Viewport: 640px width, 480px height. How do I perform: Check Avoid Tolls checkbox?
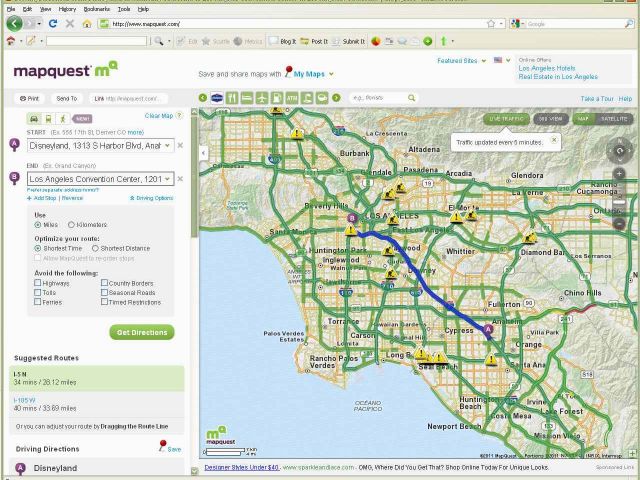click(x=38, y=292)
